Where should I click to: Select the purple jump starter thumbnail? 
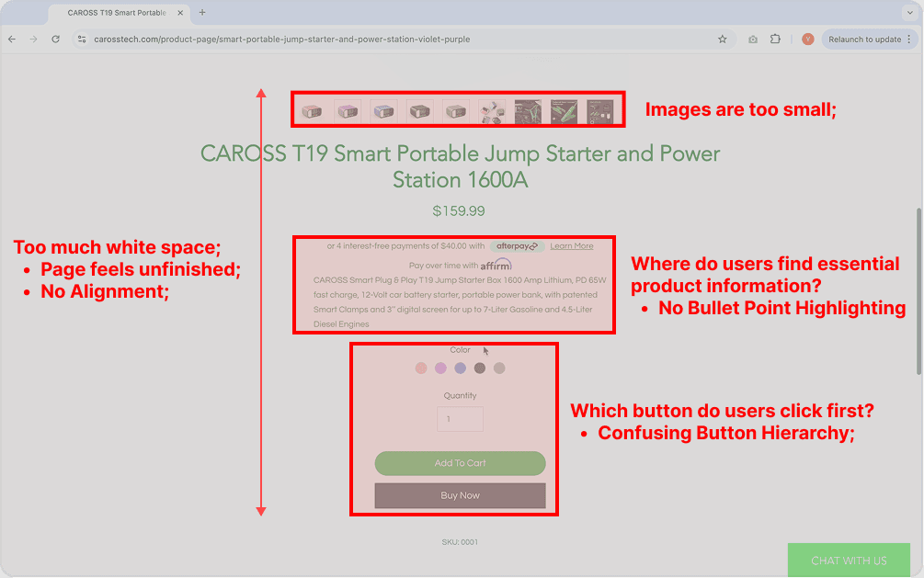348,111
